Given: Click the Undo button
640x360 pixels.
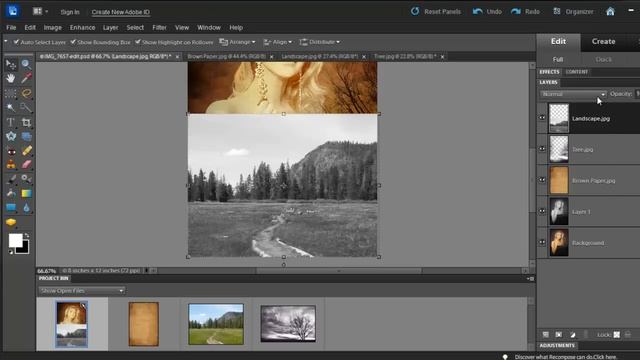Looking at the screenshot, I should 487,11.
